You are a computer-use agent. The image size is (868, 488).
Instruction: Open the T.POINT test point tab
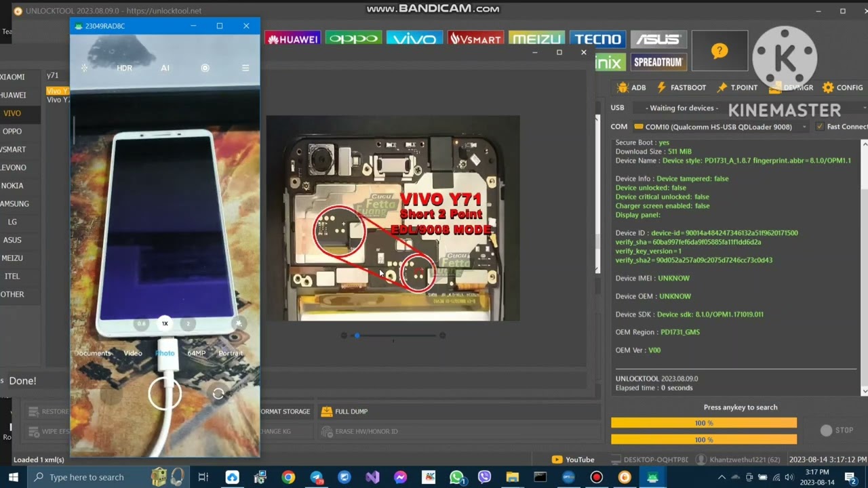[x=737, y=87]
